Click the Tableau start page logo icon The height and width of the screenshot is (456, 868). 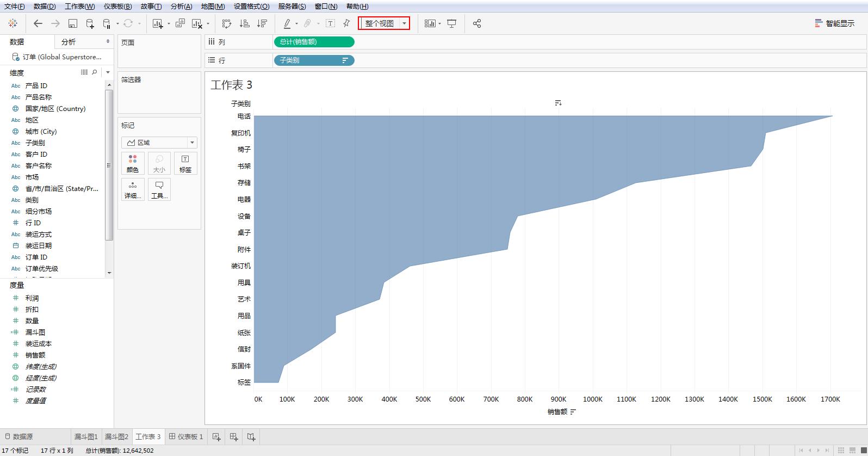13,23
